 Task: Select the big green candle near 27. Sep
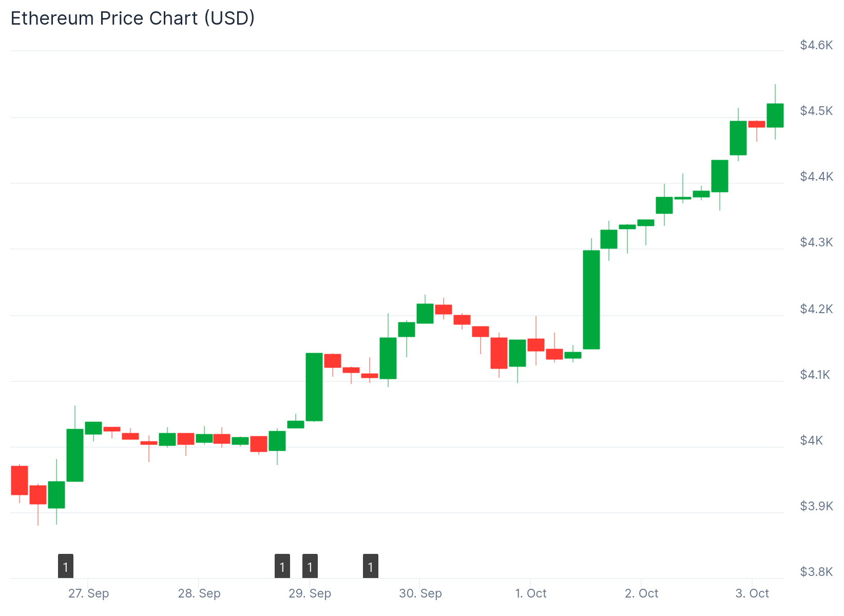click(x=75, y=455)
